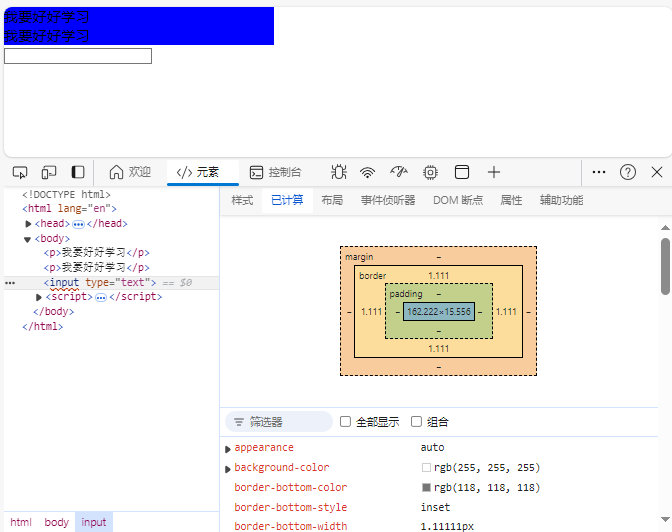Toggle device emulation mode icon
Viewport: 672px width, 532px height.
[49, 172]
